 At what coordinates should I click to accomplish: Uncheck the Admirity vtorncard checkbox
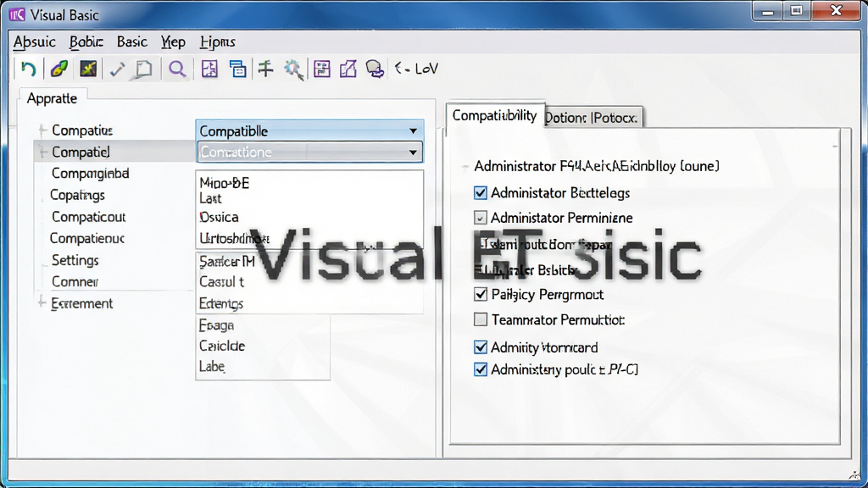481,347
